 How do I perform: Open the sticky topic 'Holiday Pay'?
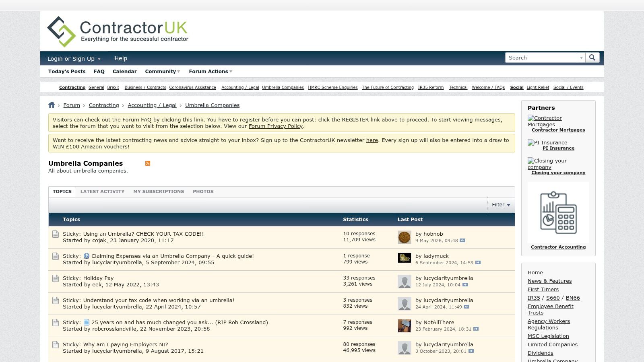coord(98,278)
